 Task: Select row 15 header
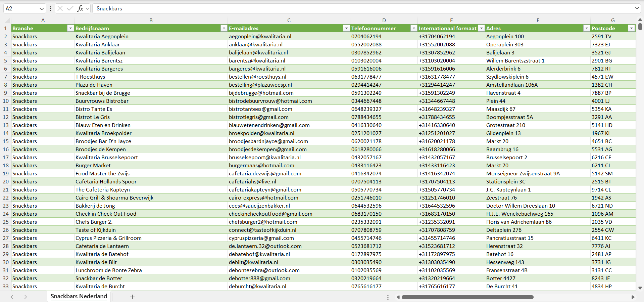[6, 141]
